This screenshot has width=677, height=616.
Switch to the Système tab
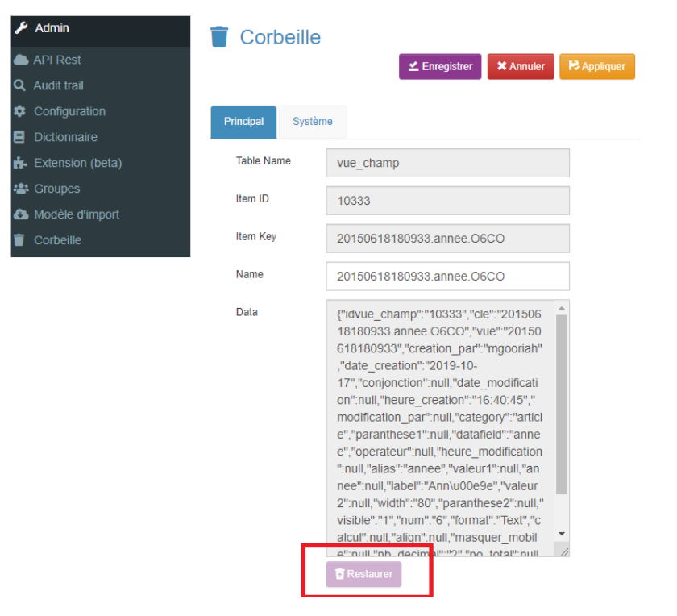click(x=312, y=122)
